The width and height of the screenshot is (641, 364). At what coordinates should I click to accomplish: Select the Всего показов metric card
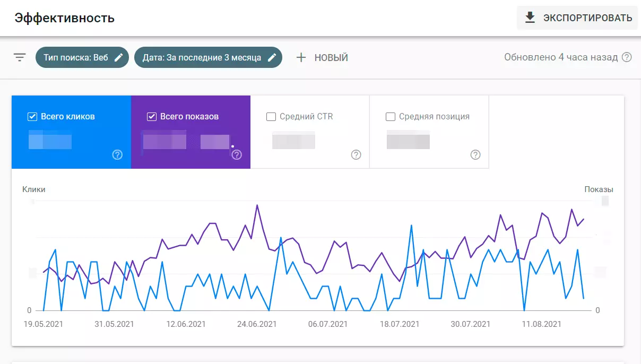190,132
